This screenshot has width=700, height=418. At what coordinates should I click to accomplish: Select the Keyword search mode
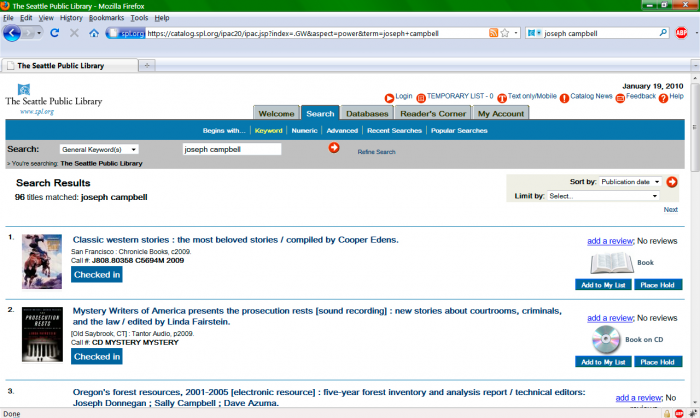pos(268,130)
